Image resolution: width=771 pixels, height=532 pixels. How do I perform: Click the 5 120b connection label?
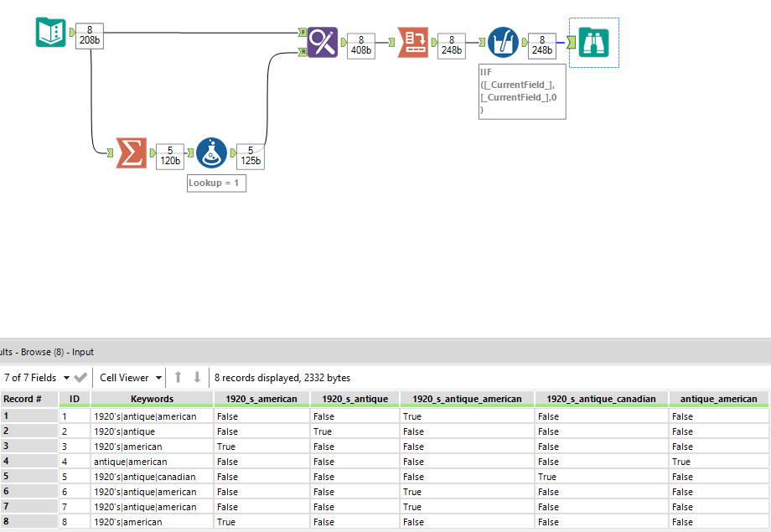170,156
